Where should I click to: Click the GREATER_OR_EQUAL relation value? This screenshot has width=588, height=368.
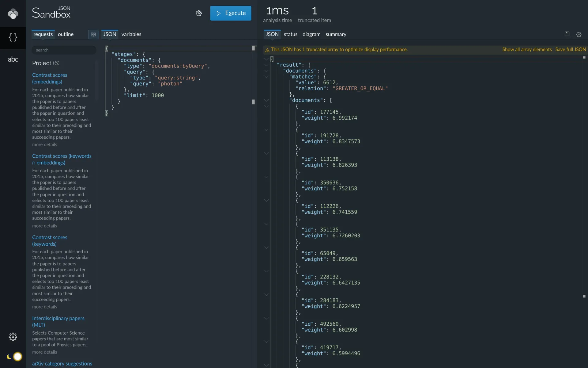click(x=360, y=88)
